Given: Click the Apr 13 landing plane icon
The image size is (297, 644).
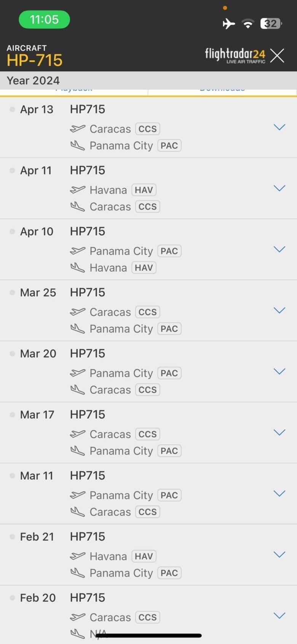Looking at the screenshot, I should [x=78, y=146].
